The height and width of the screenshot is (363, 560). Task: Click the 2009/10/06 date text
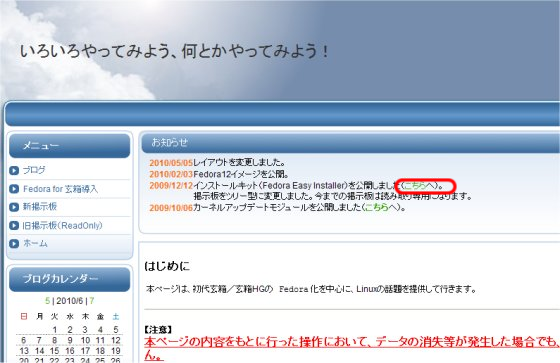pos(171,208)
